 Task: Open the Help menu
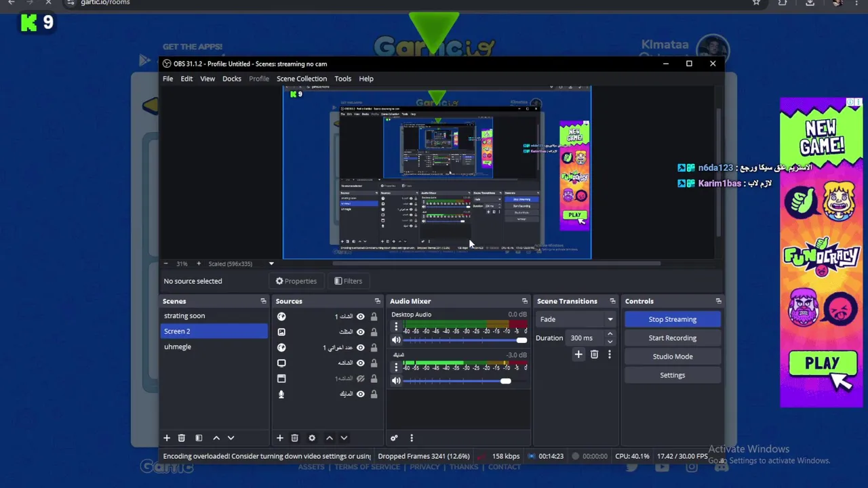366,79
